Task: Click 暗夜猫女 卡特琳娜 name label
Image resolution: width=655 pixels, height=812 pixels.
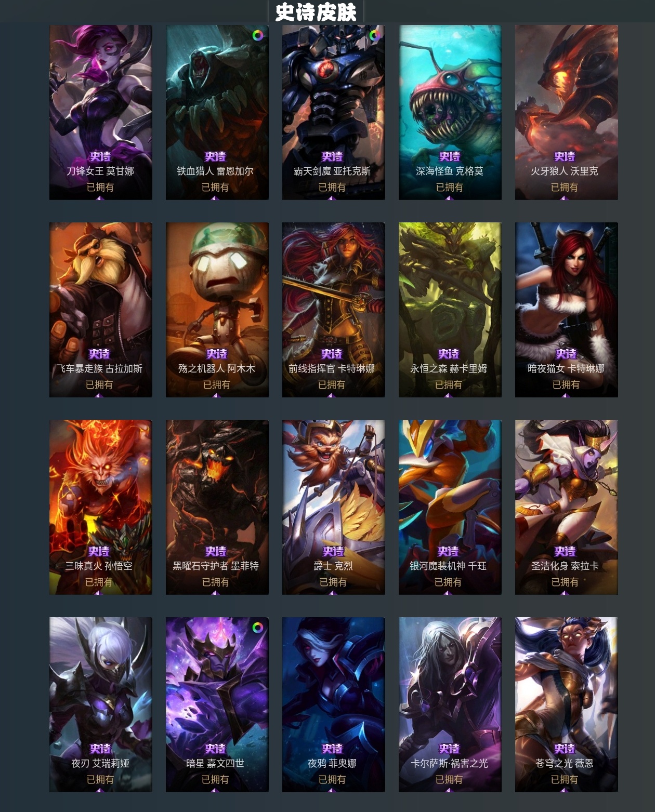Action: click(566, 368)
